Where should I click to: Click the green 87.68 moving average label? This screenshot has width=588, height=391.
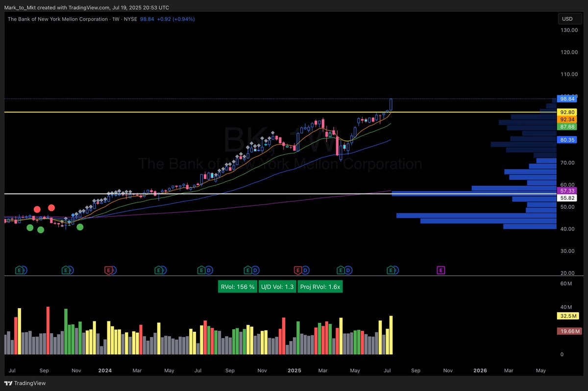point(567,126)
